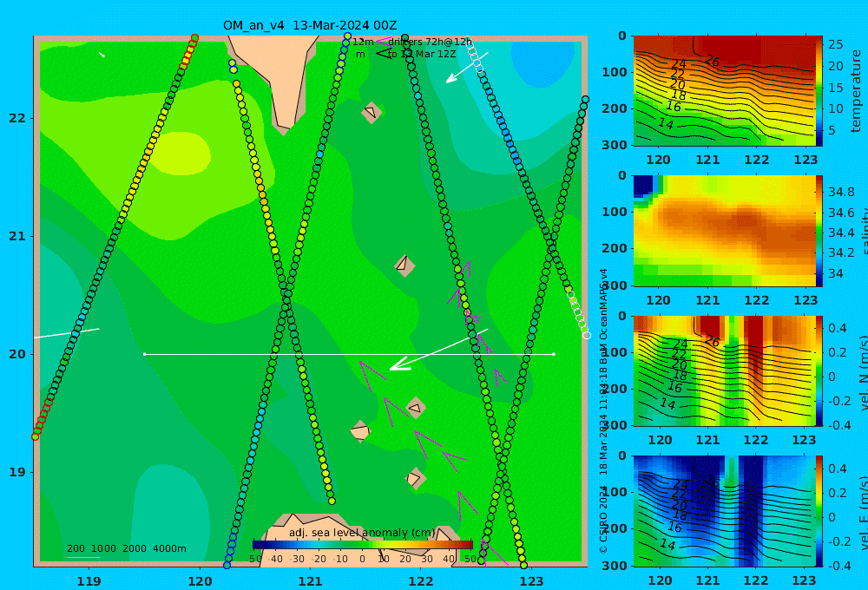Click the vertical CSIRO copyright timestamp text
The image size is (868, 590).
[x=603, y=410]
